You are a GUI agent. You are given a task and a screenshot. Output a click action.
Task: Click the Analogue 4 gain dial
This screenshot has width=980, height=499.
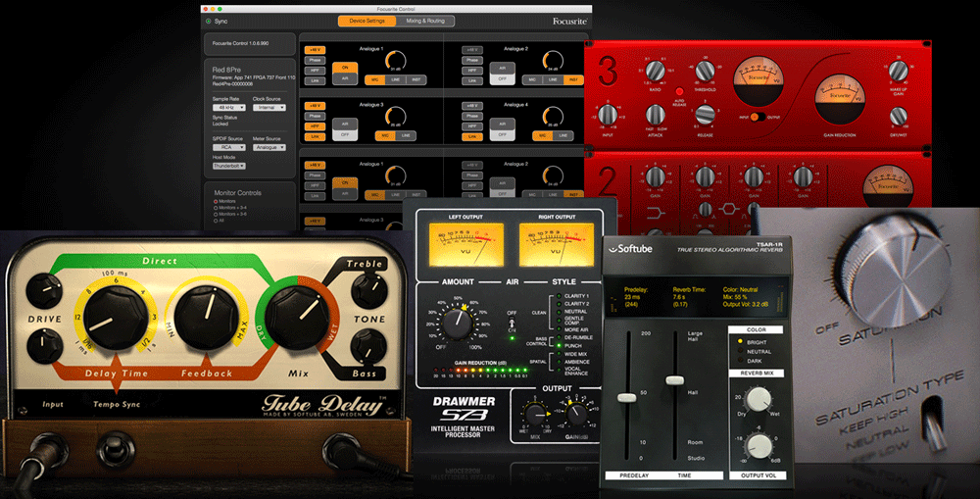tap(553, 117)
